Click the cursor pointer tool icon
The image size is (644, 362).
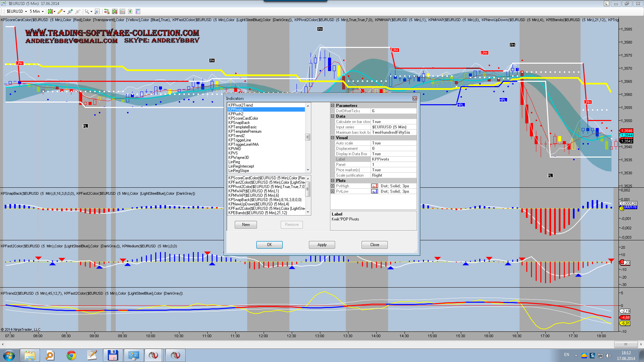[x=87, y=11]
